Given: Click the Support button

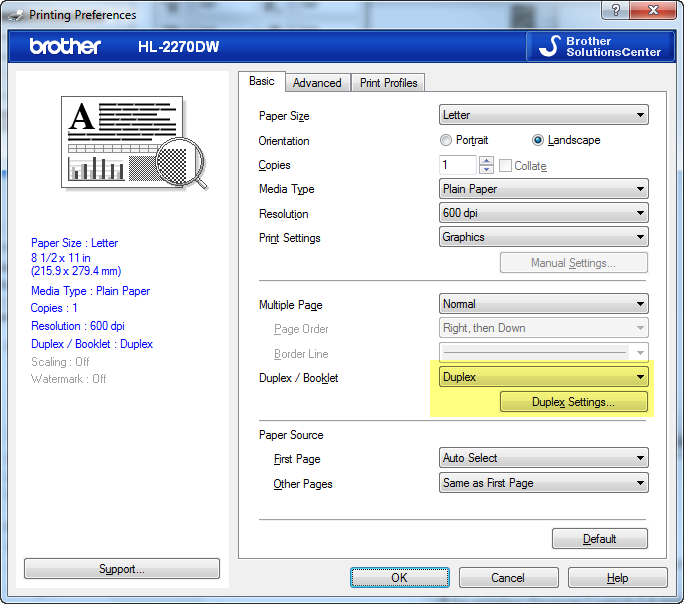Looking at the screenshot, I should coord(121,569).
